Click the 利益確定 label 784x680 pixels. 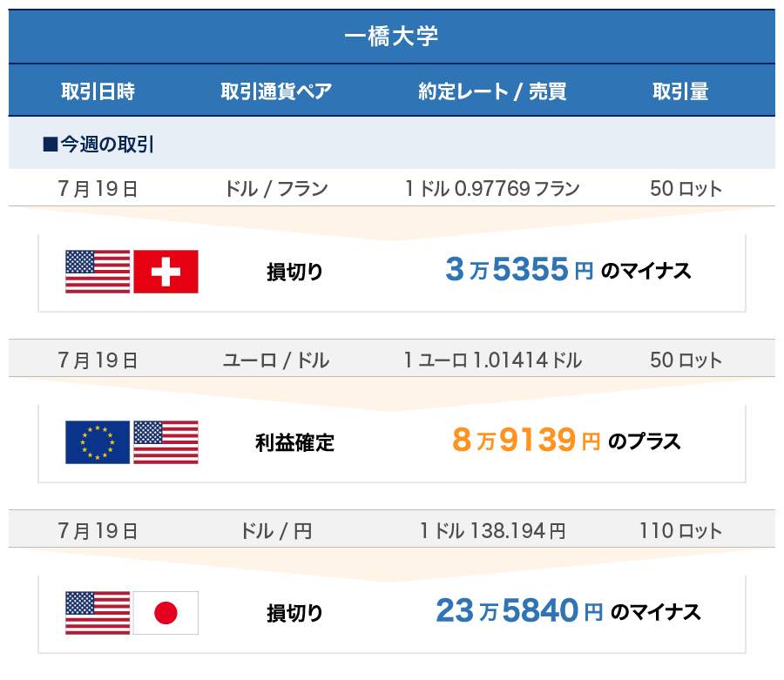coord(294,443)
